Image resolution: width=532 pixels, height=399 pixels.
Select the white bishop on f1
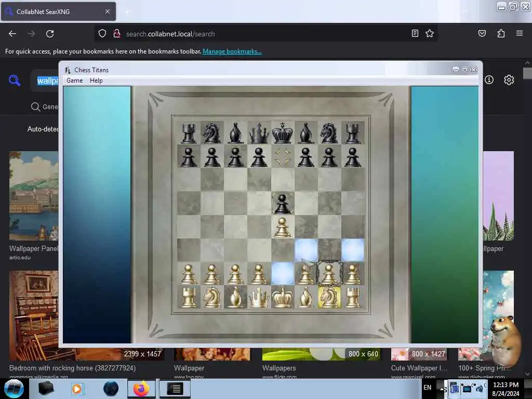coord(305,297)
